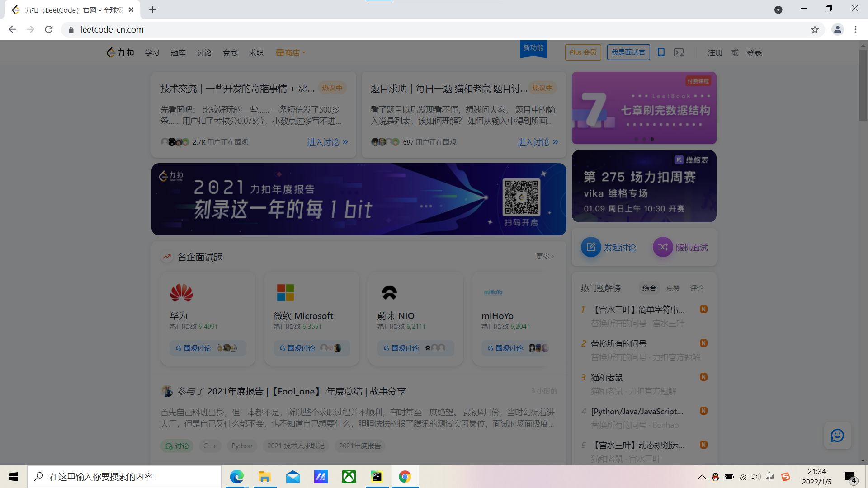Click the site lock icon in address bar

pos(71,30)
